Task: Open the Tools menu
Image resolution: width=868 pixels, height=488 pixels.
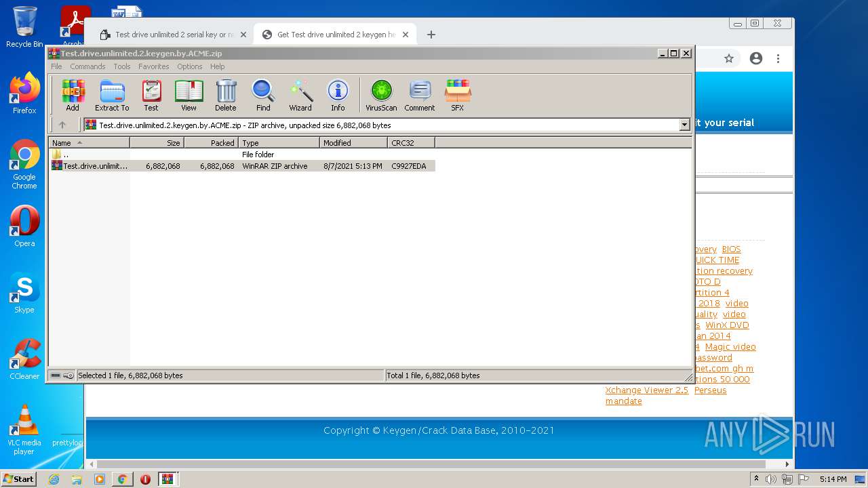Action: [122, 66]
